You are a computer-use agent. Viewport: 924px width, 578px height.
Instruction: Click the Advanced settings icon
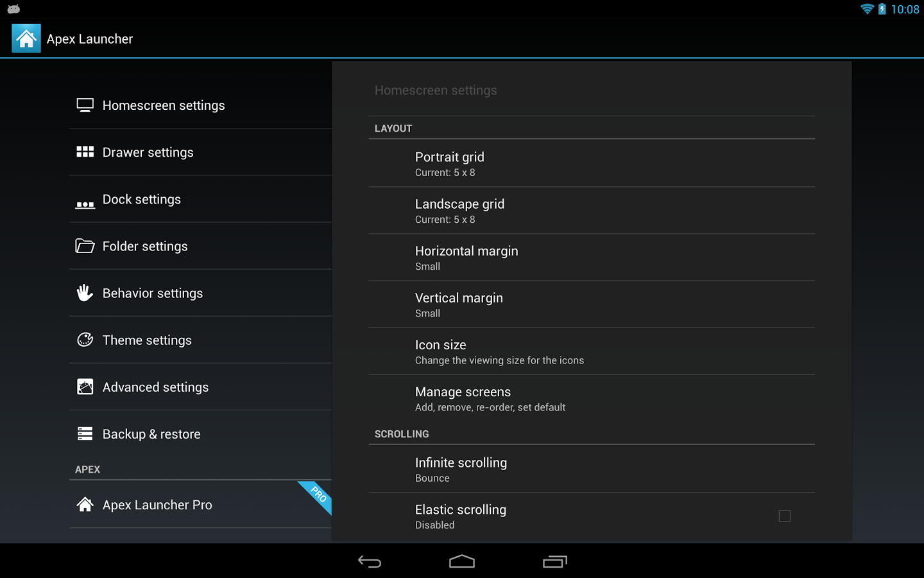(85, 387)
